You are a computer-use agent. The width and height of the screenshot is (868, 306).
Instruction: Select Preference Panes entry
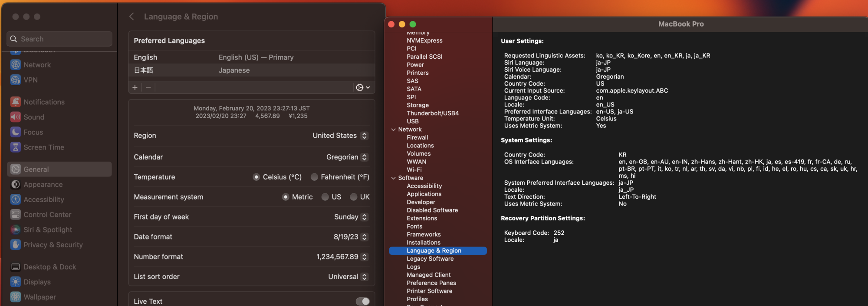[431, 283]
